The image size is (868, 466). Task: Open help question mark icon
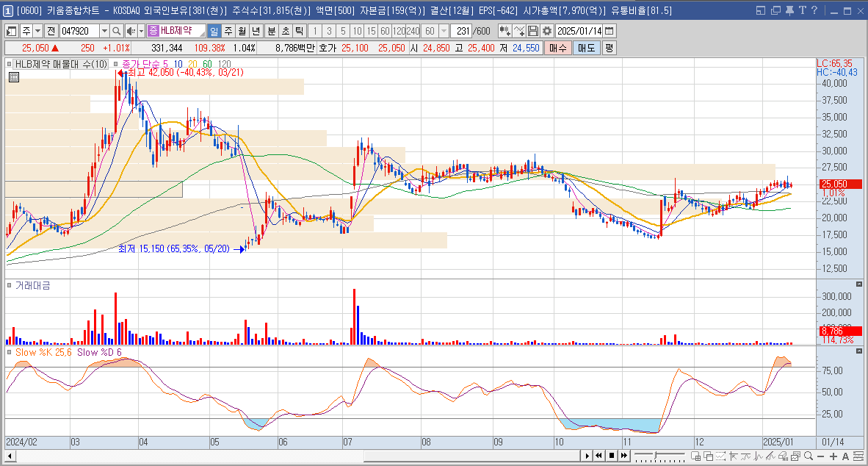pyautogui.click(x=814, y=10)
